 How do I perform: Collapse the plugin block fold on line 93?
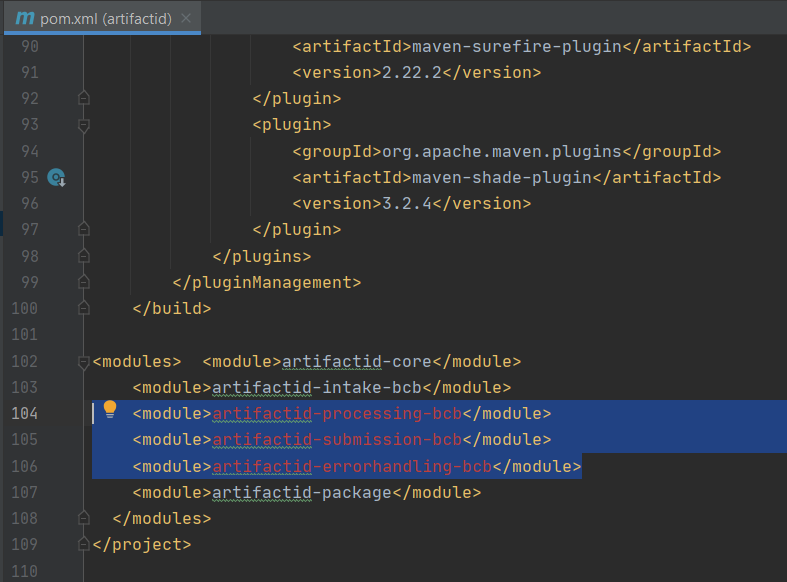84,125
